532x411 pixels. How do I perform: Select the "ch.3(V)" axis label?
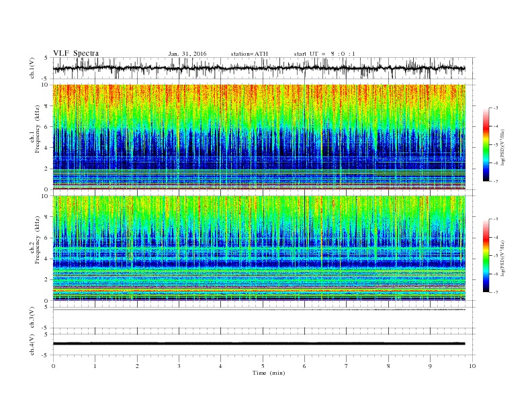32,318
